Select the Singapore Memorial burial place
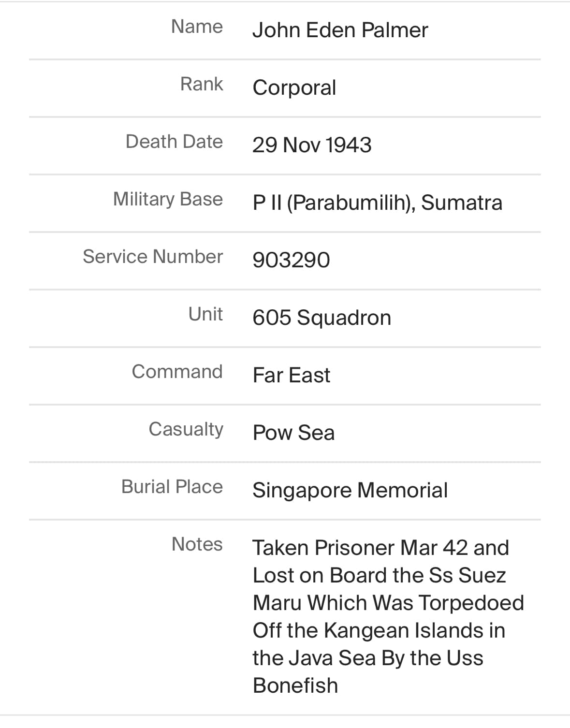This screenshot has height=728, width=570. tap(350, 490)
